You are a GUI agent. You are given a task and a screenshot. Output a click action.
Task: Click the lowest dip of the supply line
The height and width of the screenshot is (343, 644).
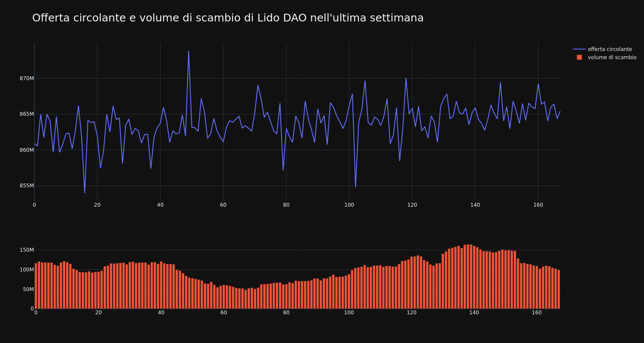[x=85, y=193]
